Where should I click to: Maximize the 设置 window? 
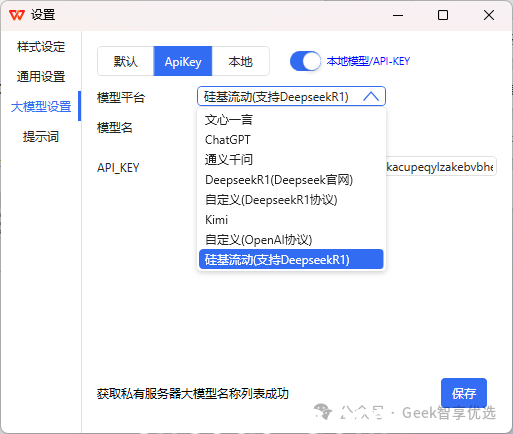443,15
